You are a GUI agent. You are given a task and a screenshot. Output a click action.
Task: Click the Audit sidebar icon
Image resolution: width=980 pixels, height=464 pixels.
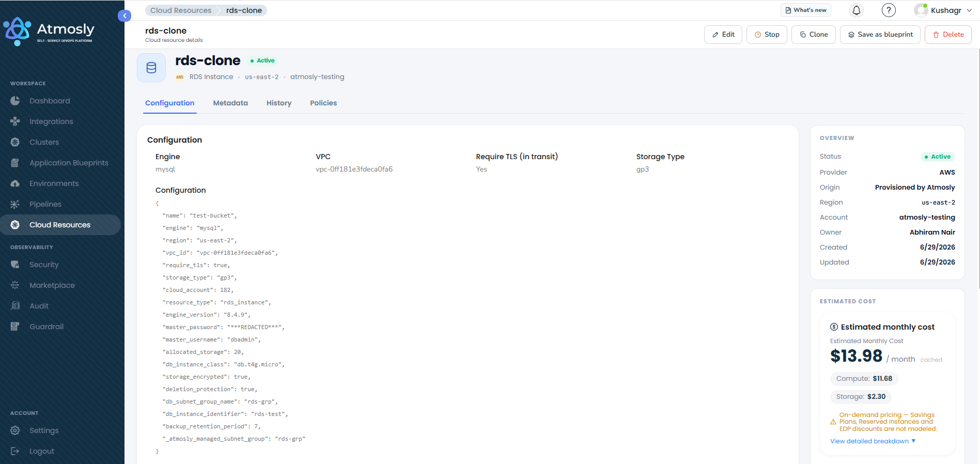pos(15,306)
